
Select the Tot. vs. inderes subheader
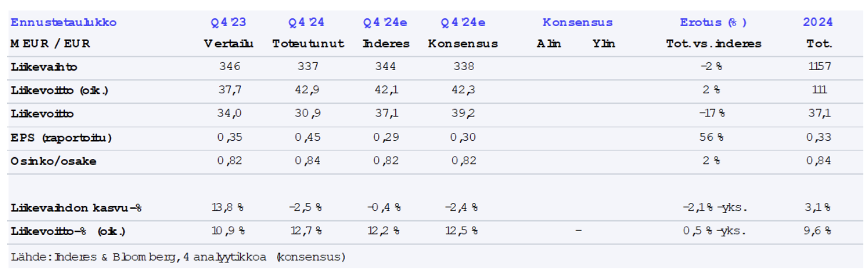coord(713,43)
